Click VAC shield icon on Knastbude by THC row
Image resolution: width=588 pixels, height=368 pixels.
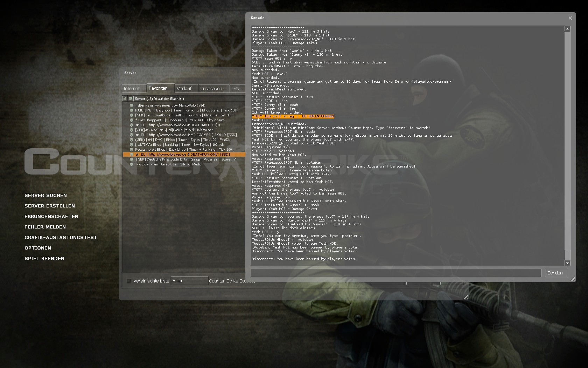[132, 115]
